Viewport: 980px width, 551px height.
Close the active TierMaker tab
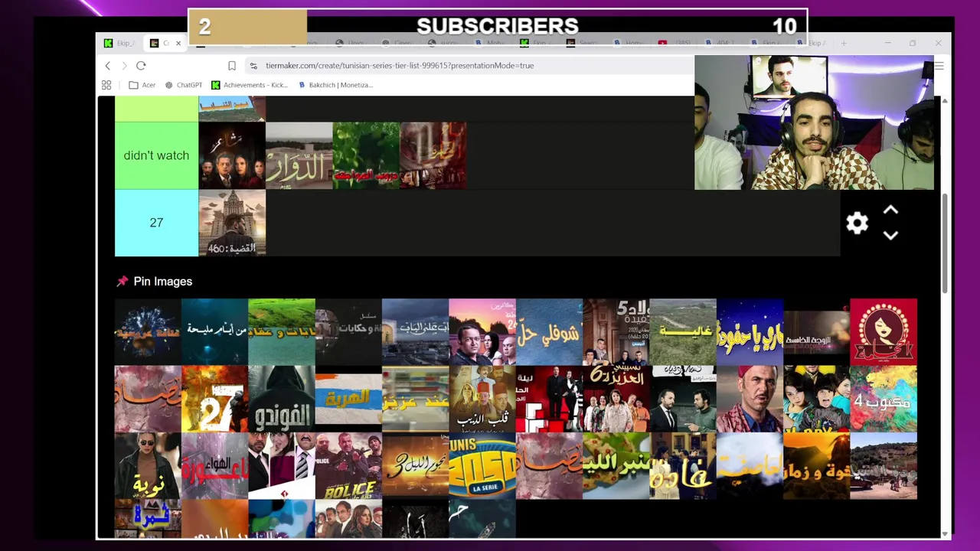point(178,44)
